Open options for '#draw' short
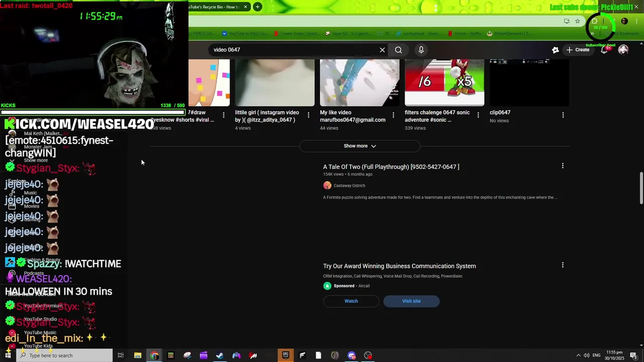 224,115
